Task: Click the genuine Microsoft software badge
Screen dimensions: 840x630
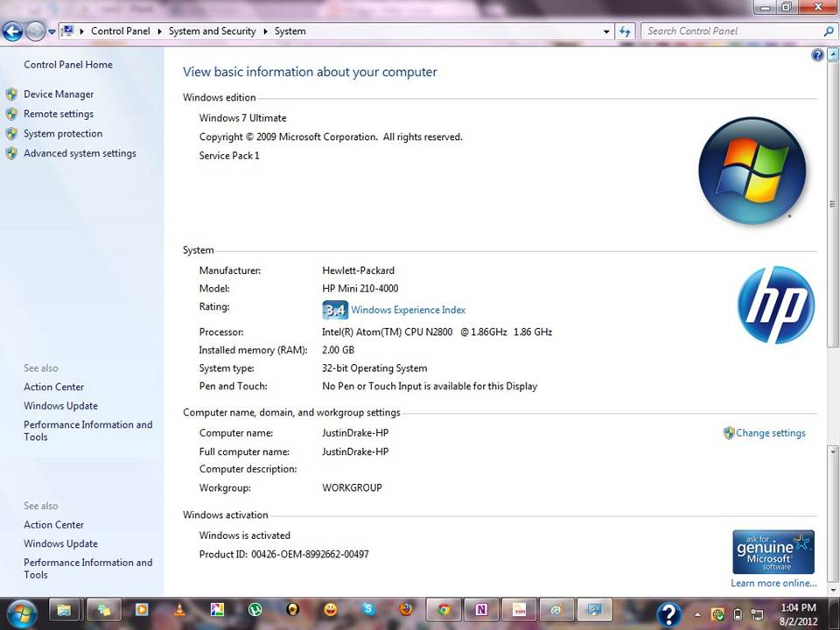Action: (773, 552)
